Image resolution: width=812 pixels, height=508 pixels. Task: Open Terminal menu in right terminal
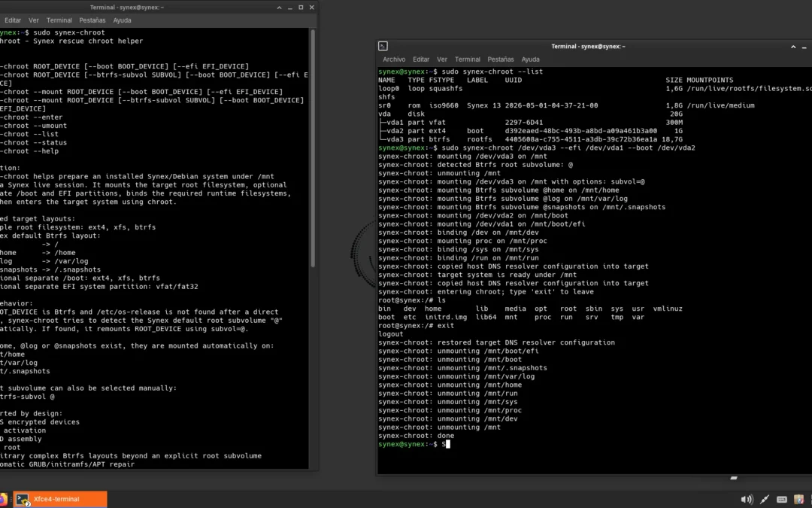(x=467, y=59)
